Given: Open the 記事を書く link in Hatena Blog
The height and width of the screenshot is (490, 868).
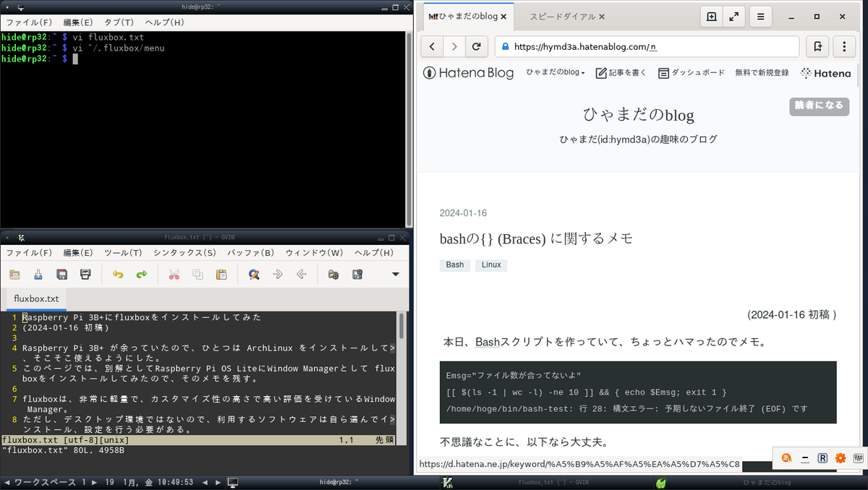Looking at the screenshot, I should coord(619,72).
